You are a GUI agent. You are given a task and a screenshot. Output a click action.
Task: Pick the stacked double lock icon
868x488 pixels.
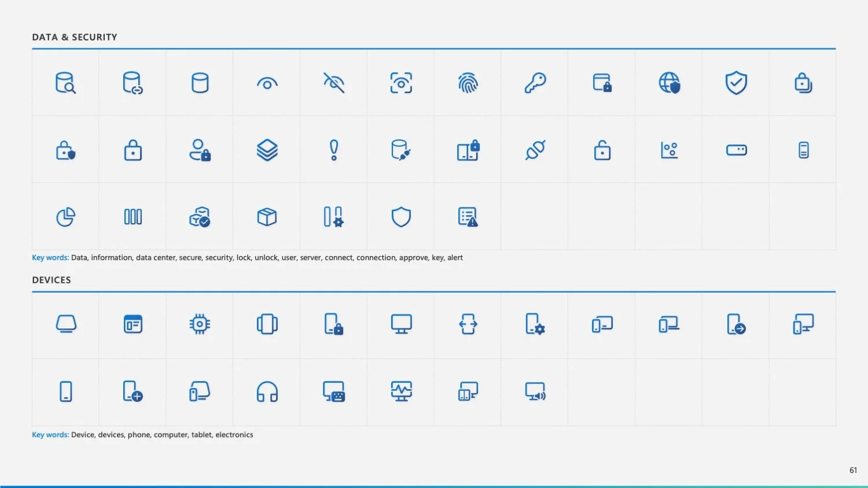point(803,83)
